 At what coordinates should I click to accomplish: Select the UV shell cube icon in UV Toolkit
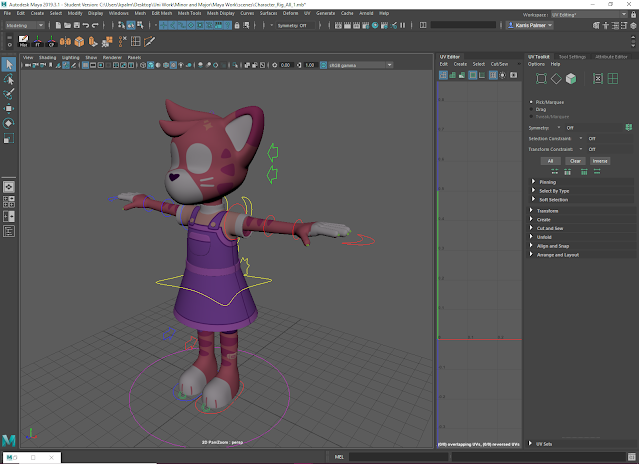[571, 78]
